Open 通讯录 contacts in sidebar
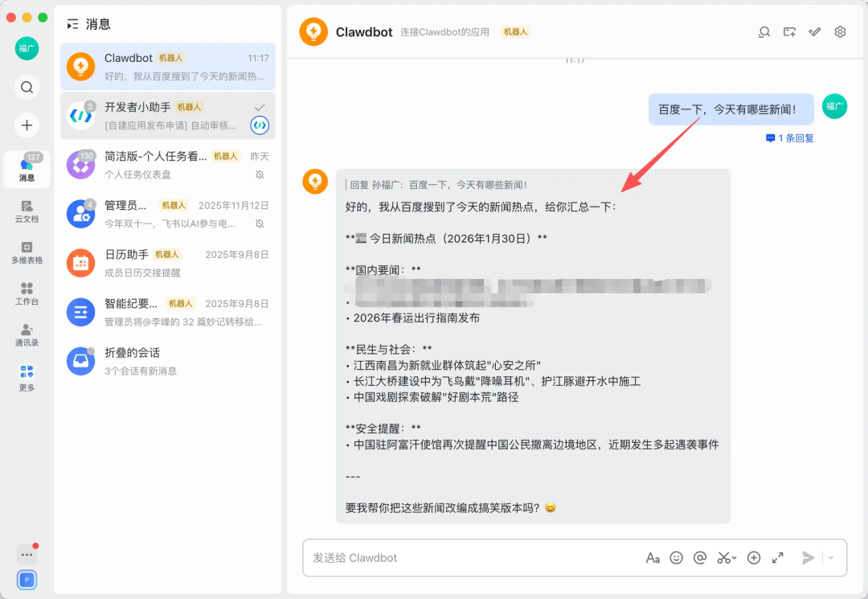 click(27, 334)
